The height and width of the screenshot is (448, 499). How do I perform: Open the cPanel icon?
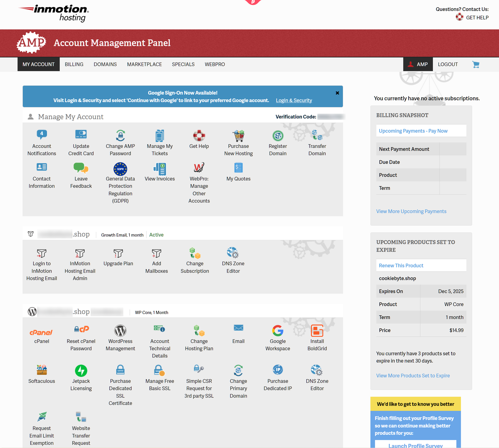click(42, 332)
